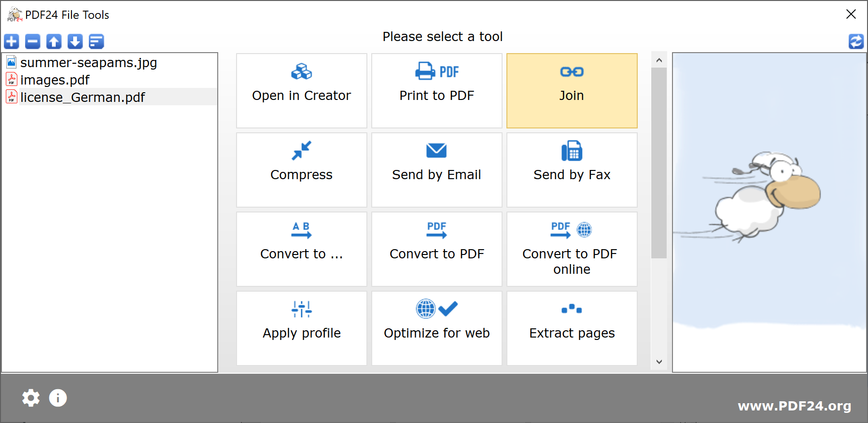This screenshot has width=868, height=423.
Task: Open the info circle icon
Action: [x=58, y=398]
